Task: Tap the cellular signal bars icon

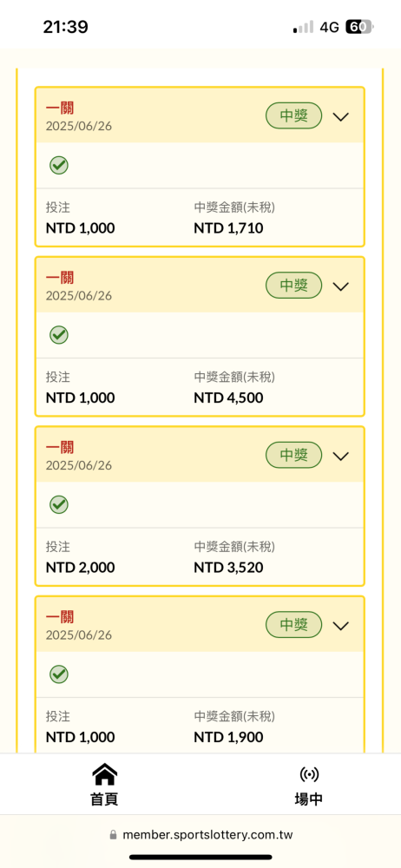Action: pos(303,27)
